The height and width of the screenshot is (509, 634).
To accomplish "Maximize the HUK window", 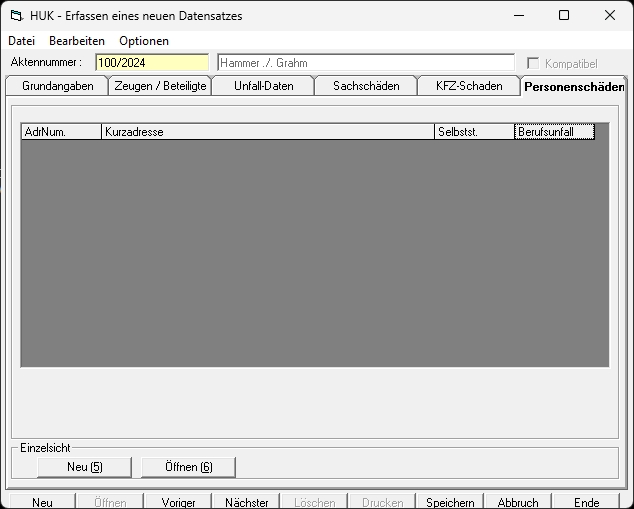I will 564,16.
